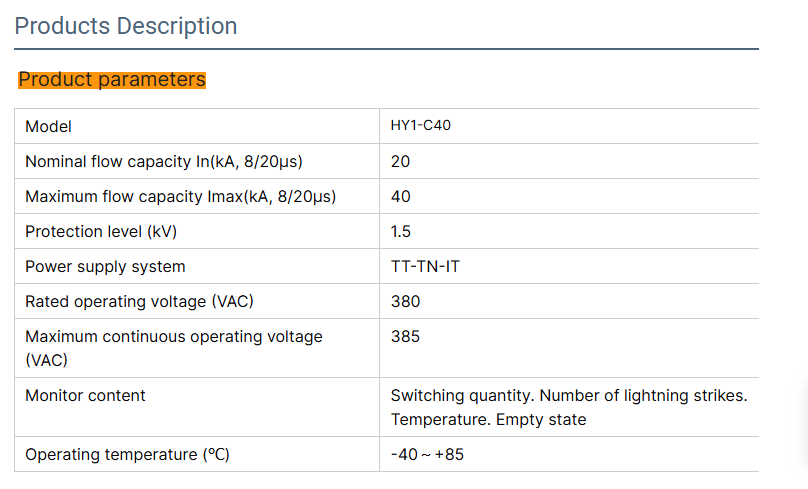Click the Operating temperature (℃) label
This screenshot has width=808, height=489.
[127, 454]
